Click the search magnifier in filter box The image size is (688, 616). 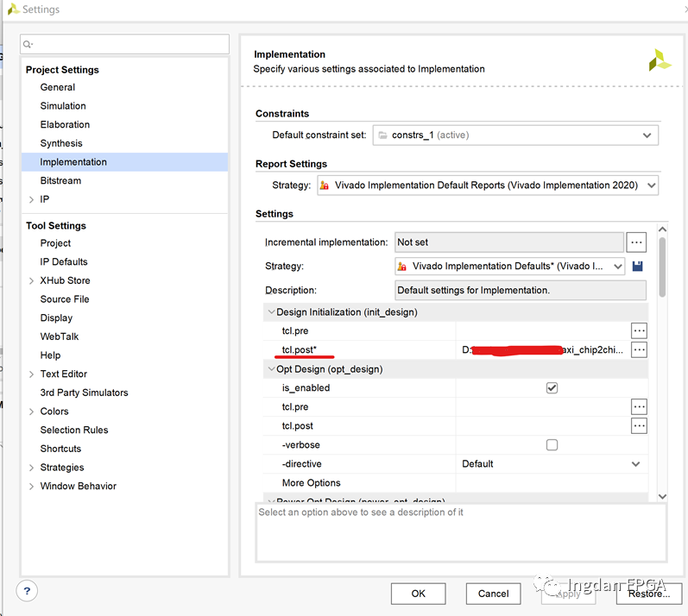(x=28, y=44)
